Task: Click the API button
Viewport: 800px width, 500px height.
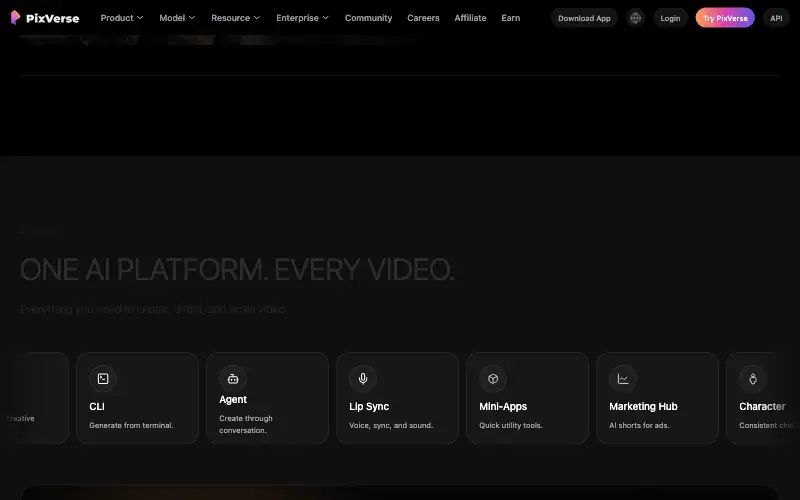Action: tap(776, 18)
